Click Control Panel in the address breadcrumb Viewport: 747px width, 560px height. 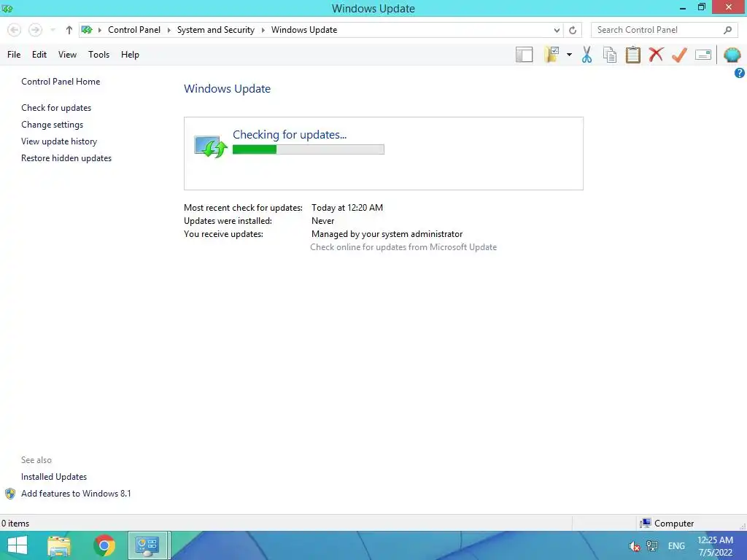(x=134, y=29)
